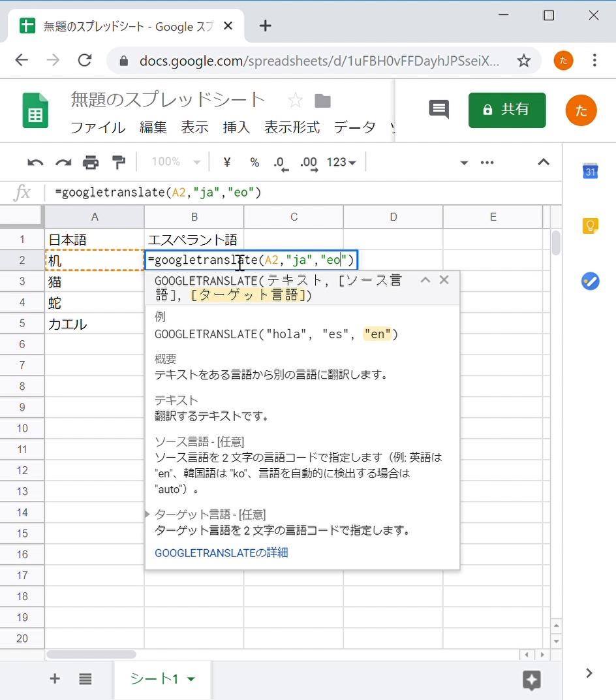This screenshot has height=700, width=616.
Task: Open the 123 number format dropdown
Action: 341,162
